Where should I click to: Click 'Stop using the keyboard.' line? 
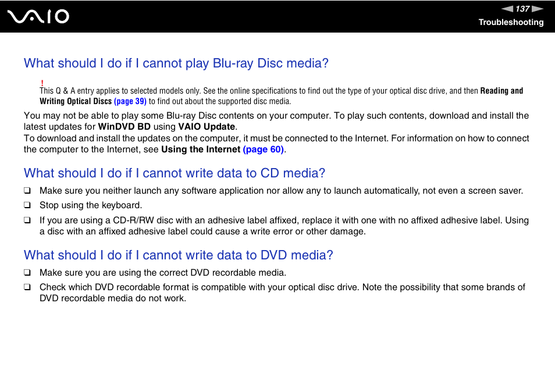(x=91, y=205)
